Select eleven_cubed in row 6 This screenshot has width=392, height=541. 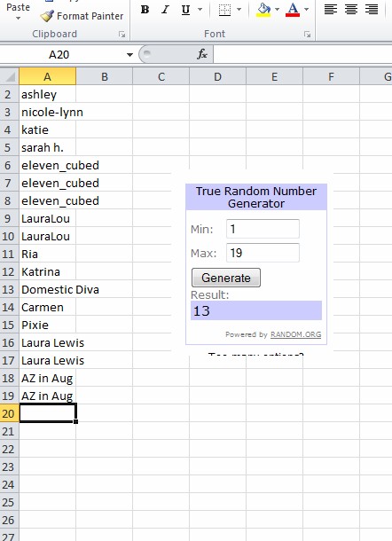click(47, 165)
